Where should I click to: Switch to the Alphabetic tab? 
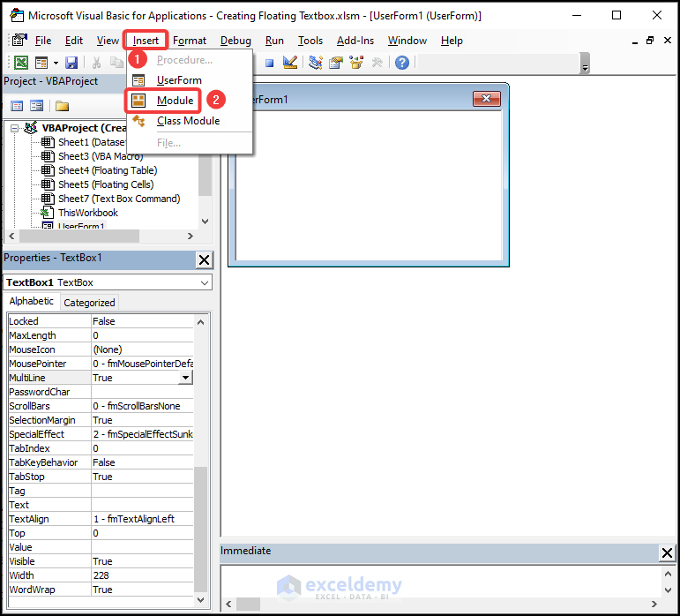[x=31, y=302]
